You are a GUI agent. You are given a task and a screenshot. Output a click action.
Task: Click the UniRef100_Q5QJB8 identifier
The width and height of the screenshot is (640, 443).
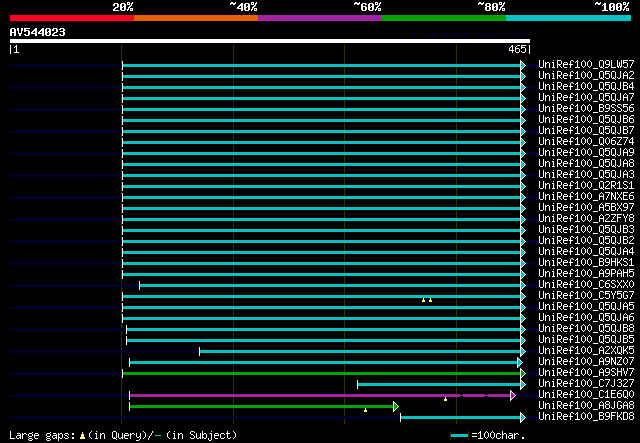pyautogui.click(x=586, y=329)
